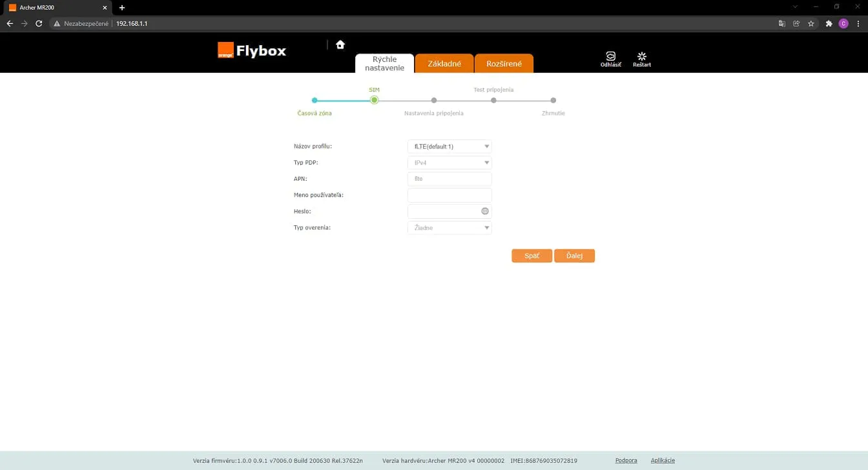Screen dimensions: 868x470
Task: Bookmark this page with star icon
Action: [811, 23]
